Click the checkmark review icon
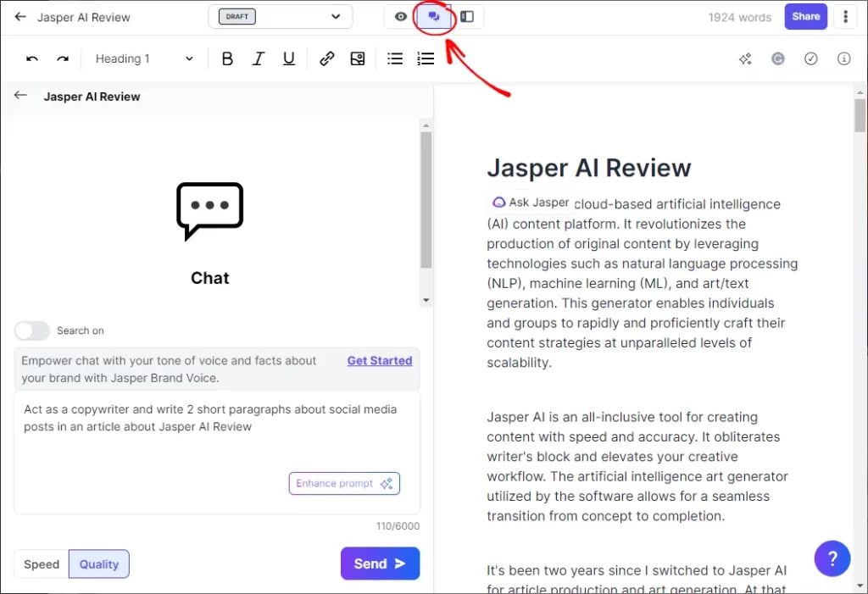868x594 pixels. coord(811,58)
